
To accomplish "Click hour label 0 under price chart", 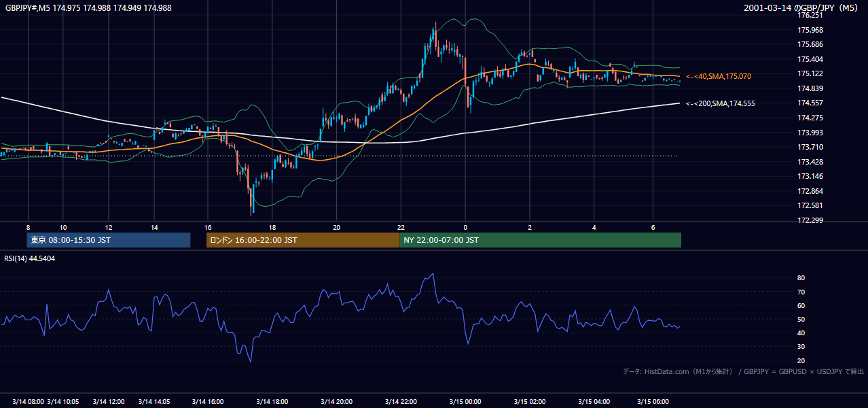I will [x=465, y=227].
